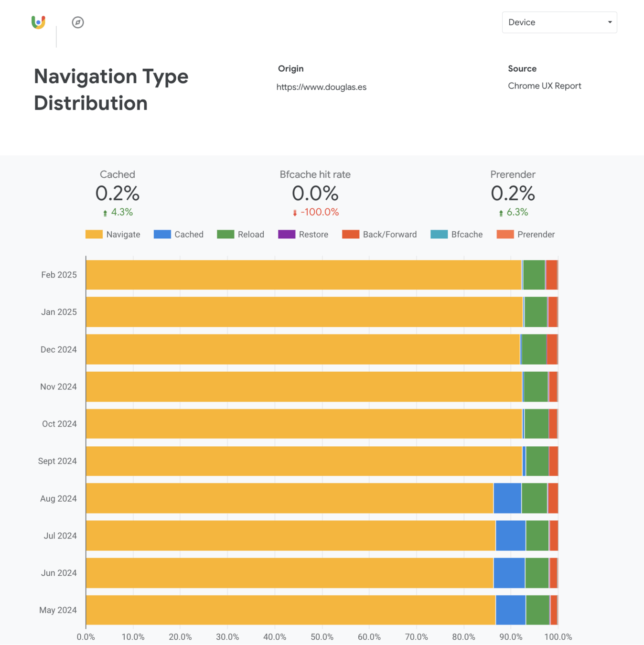The image size is (644, 645).
Task: Click the Aug 2024 axis label
Action: click(x=58, y=498)
